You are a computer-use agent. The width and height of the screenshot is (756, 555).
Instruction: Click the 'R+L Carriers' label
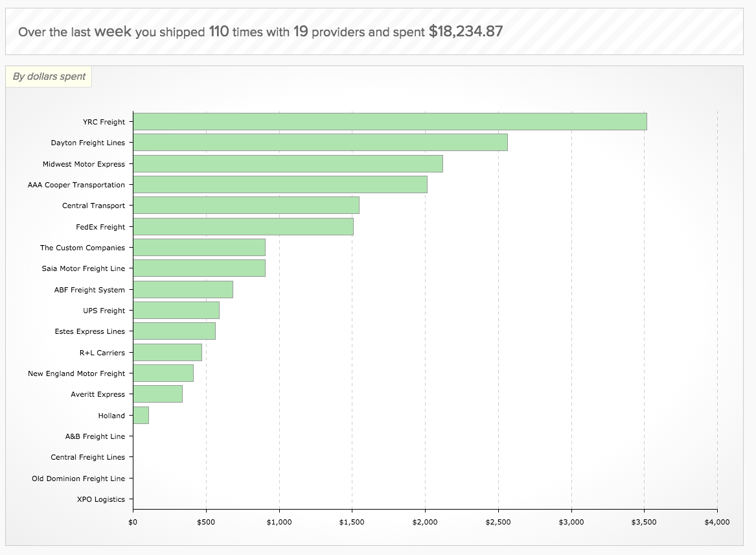tap(102, 353)
